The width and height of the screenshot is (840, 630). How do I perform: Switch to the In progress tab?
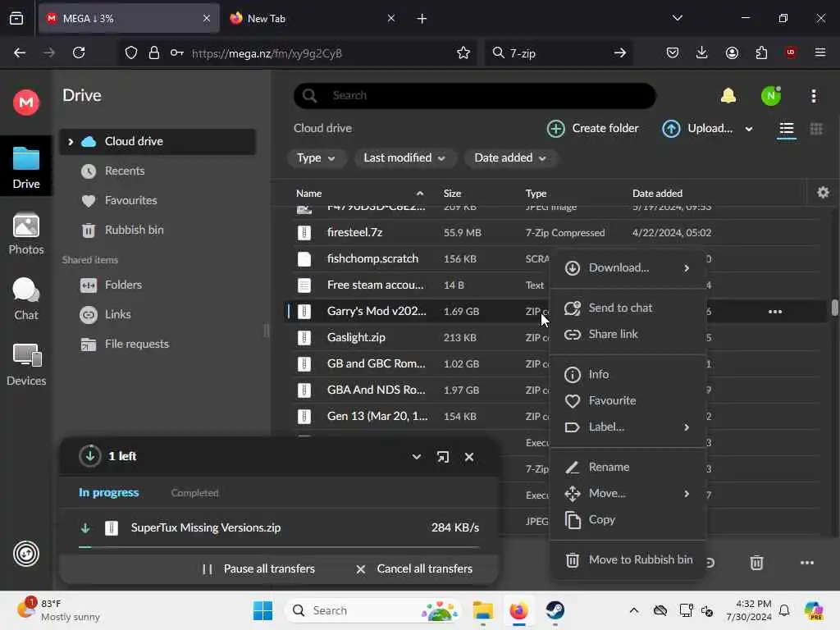pos(109,493)
